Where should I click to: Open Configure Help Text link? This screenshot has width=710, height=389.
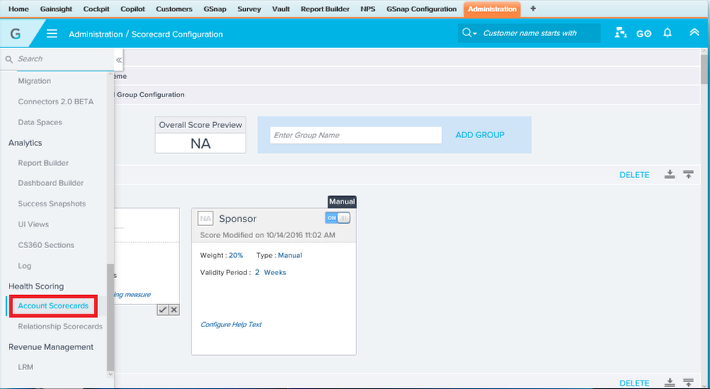click(231, 324)
